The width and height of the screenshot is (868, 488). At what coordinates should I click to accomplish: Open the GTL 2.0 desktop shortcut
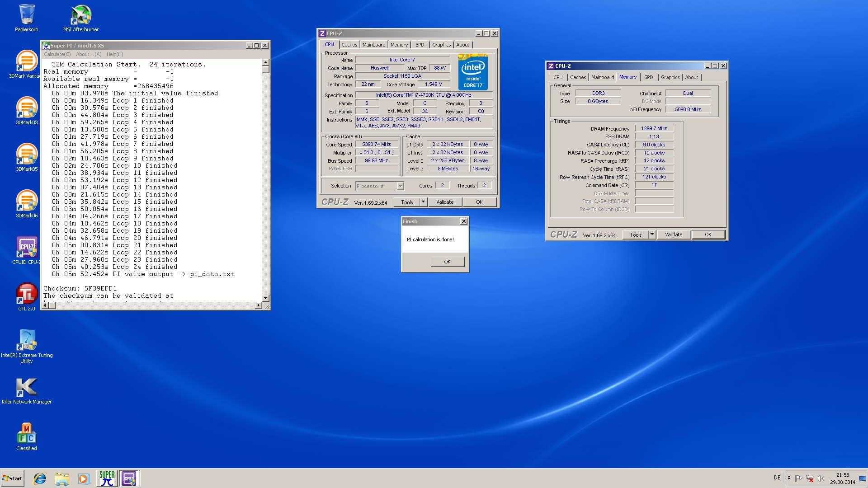[x=27, y=297]
